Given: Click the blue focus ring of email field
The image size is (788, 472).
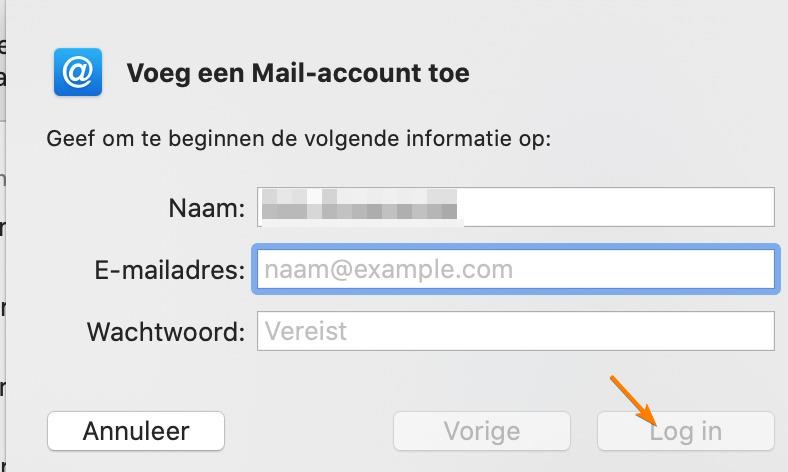Looking at the screenshot, I should click(516, 247).
